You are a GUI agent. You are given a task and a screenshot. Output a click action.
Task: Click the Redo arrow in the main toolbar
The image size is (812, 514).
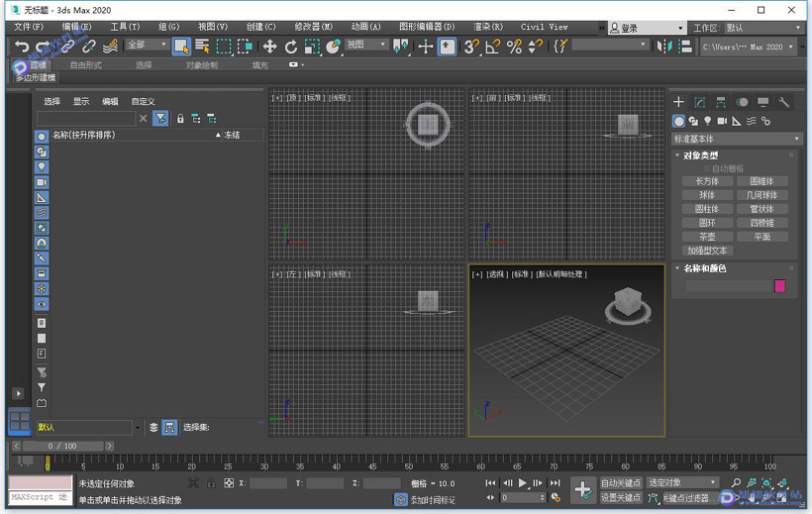pos(44,47)
